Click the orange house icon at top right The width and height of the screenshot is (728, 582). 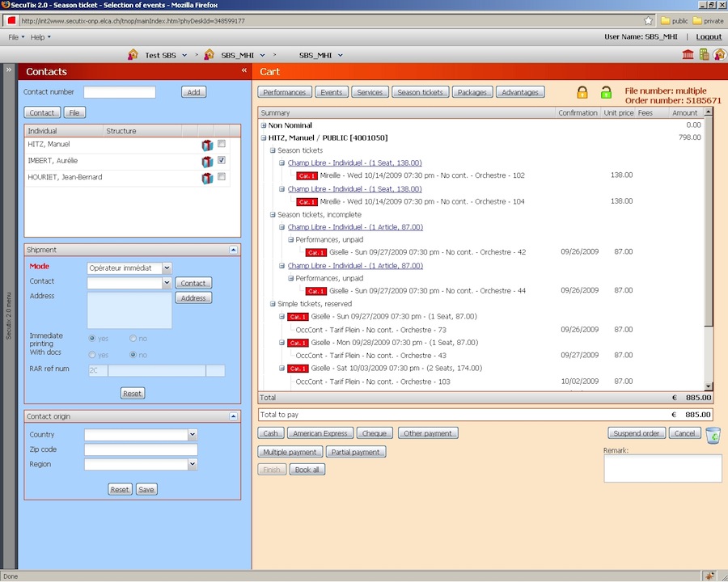tap(720, 54)
